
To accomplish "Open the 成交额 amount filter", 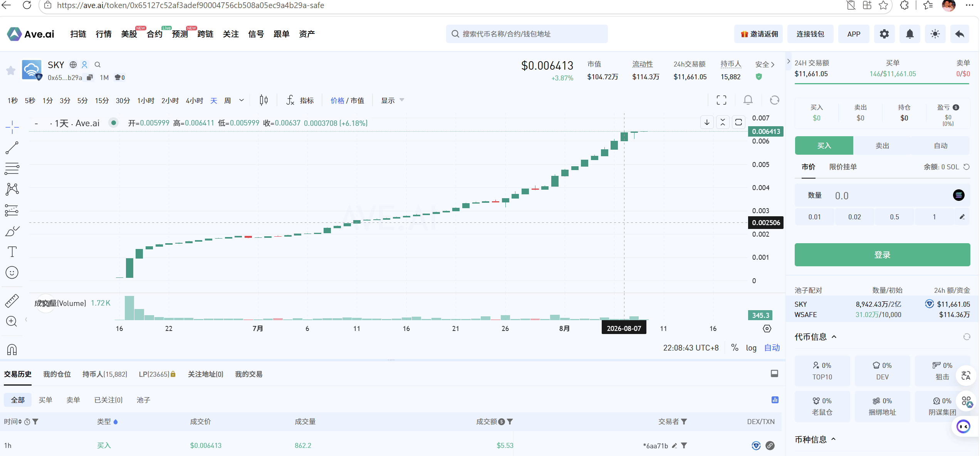I will [510, 422].
